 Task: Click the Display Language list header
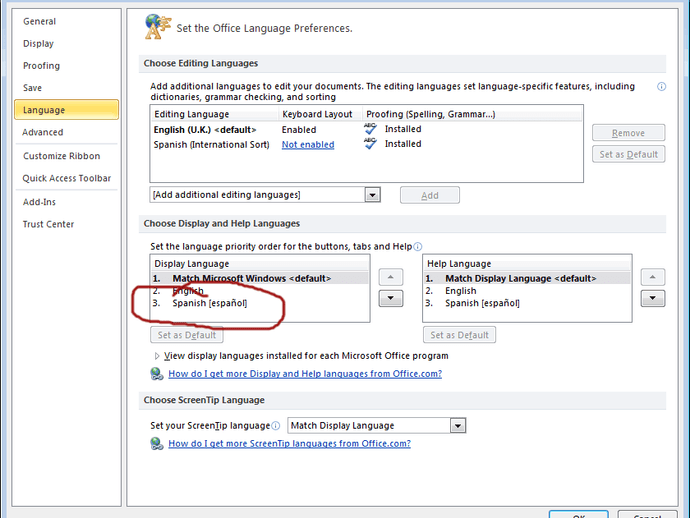click(x=260, y=264)
